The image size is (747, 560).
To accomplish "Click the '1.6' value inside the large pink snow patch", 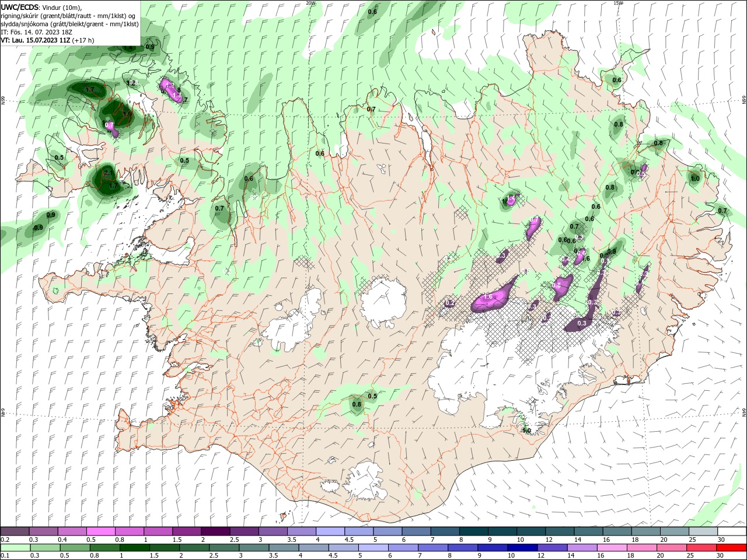I will pyautogui.click(x=488, y=297).
